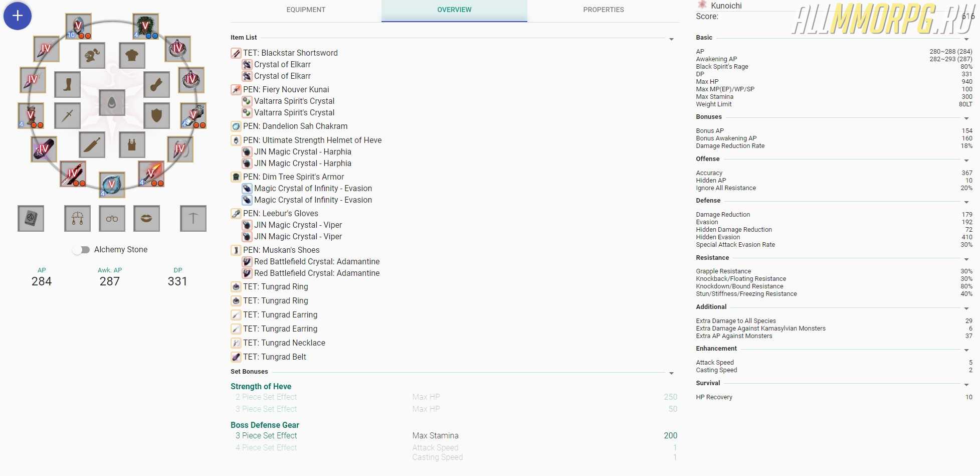The image size is (980, 476).
Task: Open the glasses outfit slot
Action: 112,218
